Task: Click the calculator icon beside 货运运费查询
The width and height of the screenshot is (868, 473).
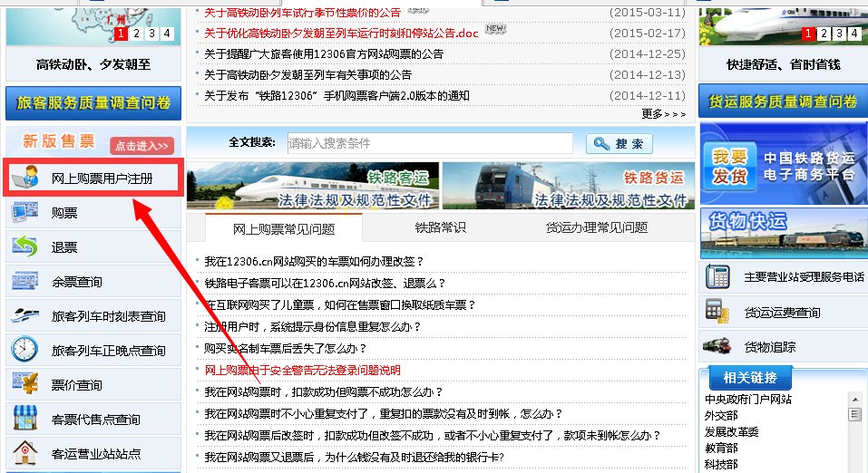Action: tap(717, 312)
